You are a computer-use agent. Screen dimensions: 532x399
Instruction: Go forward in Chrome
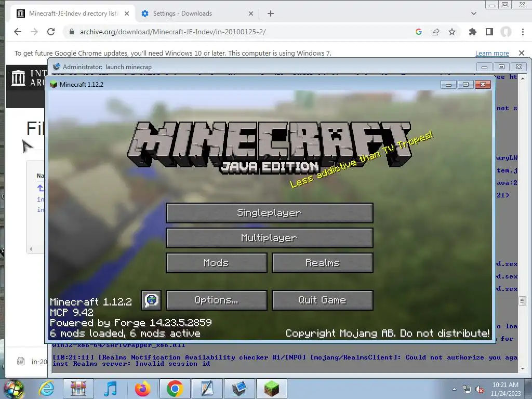(x=34, y=32)
